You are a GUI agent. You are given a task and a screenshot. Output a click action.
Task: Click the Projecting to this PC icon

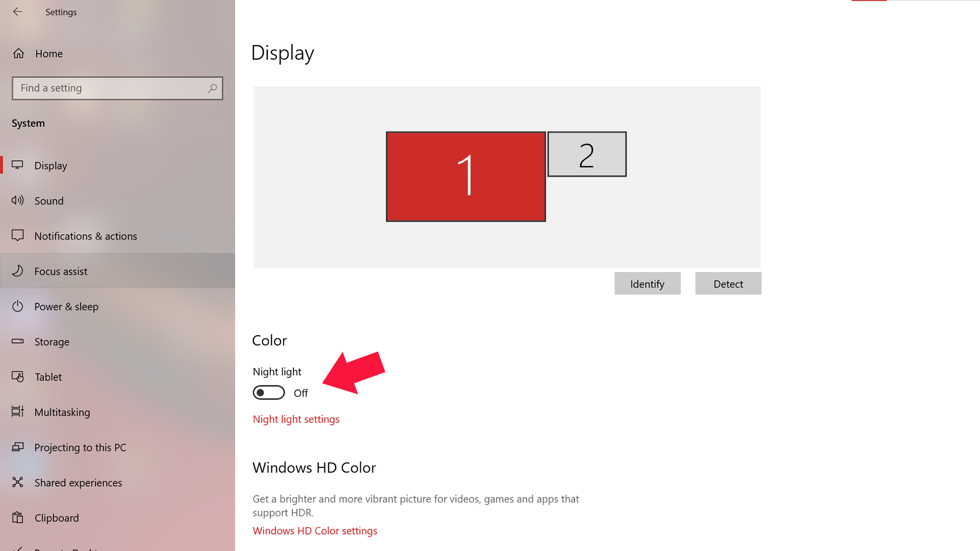(x=19, y=447)
